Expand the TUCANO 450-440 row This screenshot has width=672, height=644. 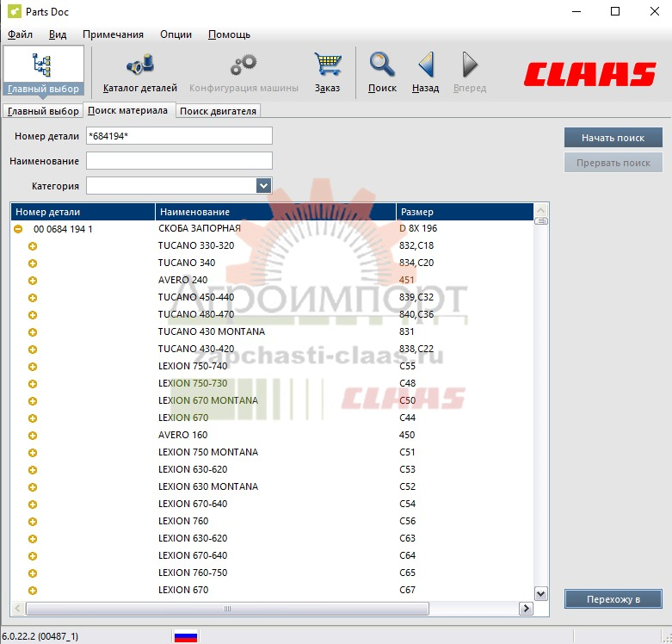tap(33, 298)
